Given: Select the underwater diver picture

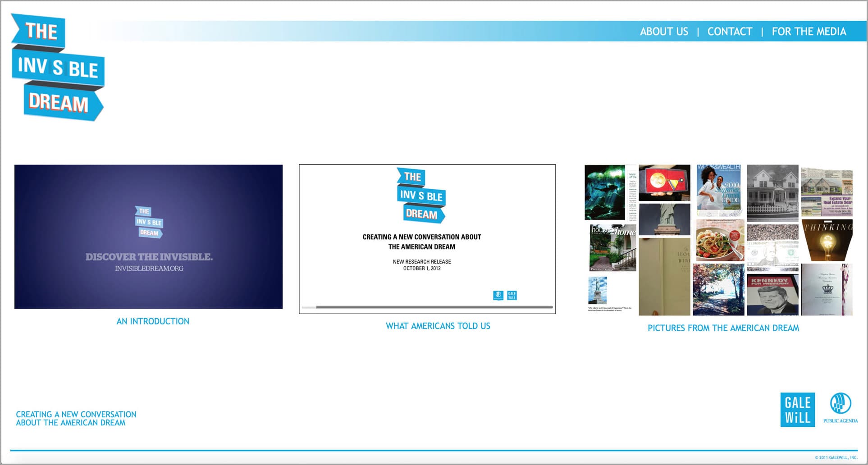Looking at the screenshot, I should point(604,192).
